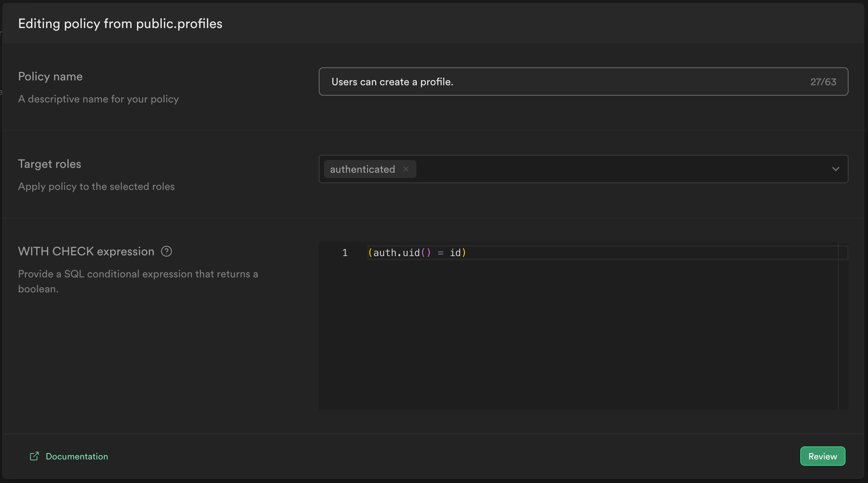Click the 27/63 character counter

coord(823,81)
